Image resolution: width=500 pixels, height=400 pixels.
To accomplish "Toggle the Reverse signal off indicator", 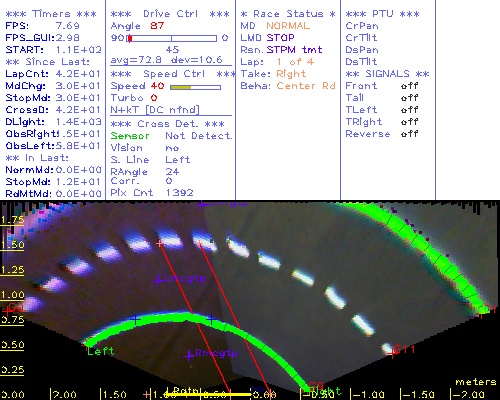I will pos(409,134).
